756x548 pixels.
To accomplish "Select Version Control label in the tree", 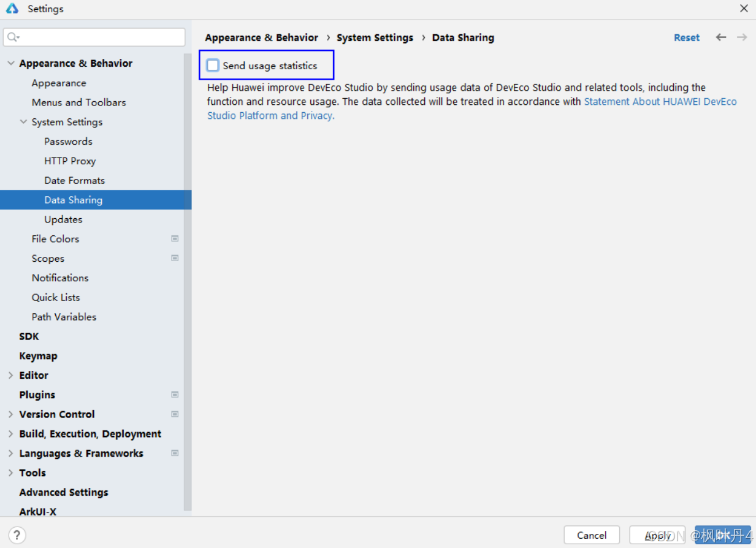I will pyautogui.click(x=57, y=414).
